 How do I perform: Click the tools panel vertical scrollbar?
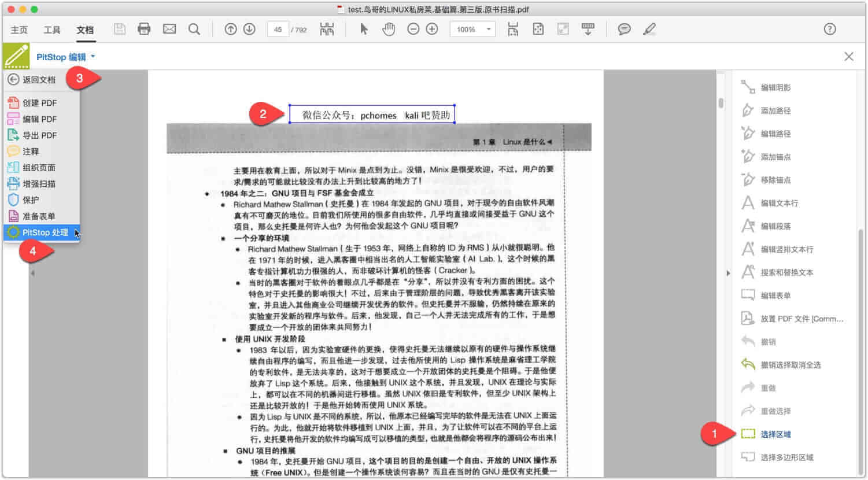tap(861, 353)
